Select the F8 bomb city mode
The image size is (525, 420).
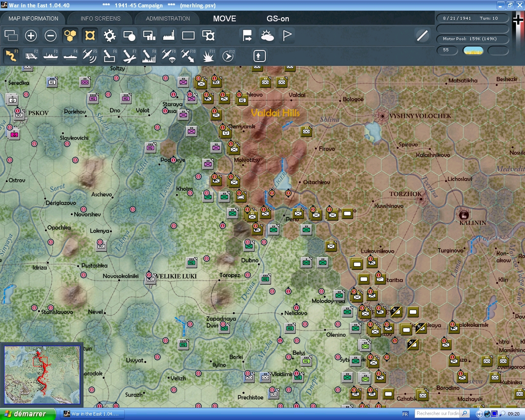click(149, 56)
